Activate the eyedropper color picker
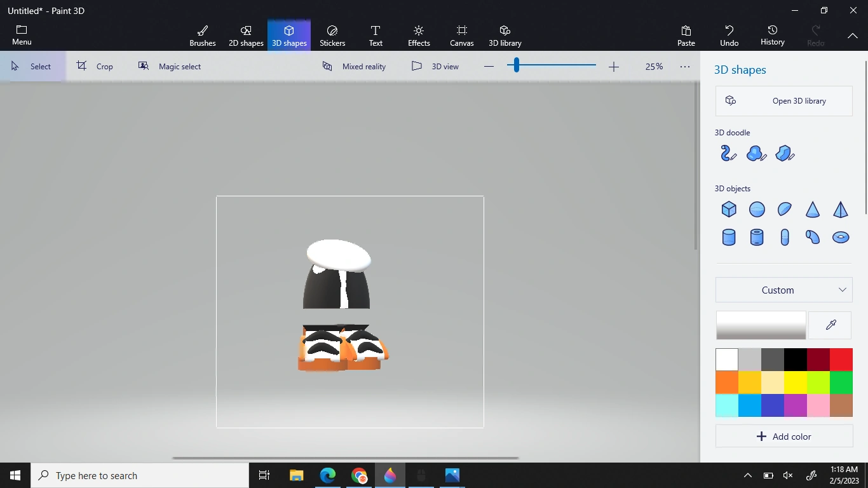Screen dimensions: 868x488 point(831,325)
